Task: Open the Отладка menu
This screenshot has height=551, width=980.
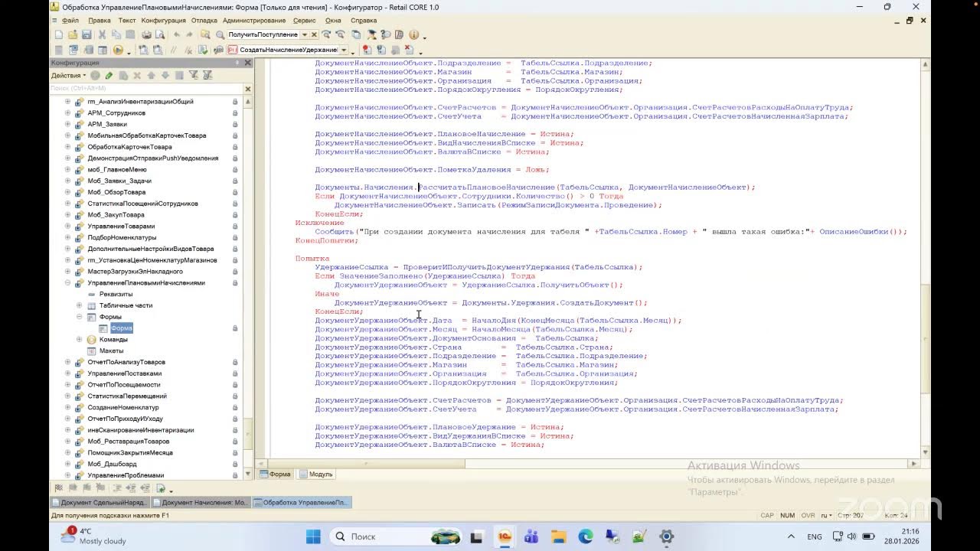Action: click(x=204, y=21)
